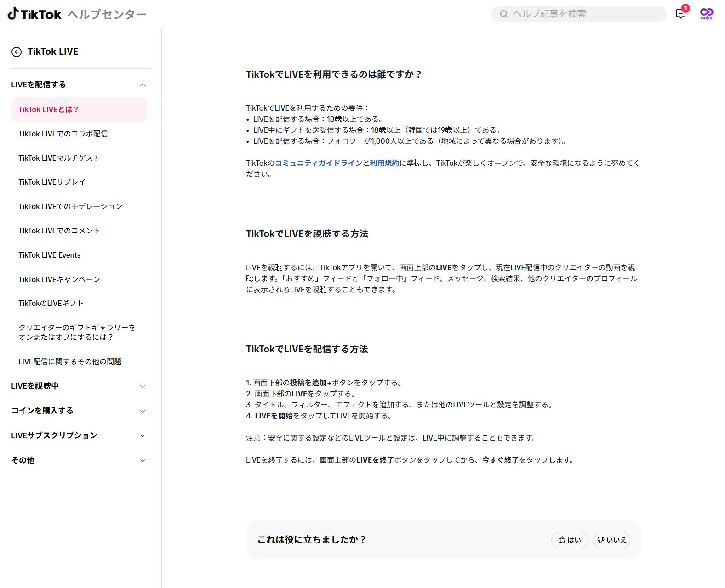Viewport: 725px width, 588px height.
Task: Click step 4 LIVEを開始をタップして
Action: coord(320,416)
